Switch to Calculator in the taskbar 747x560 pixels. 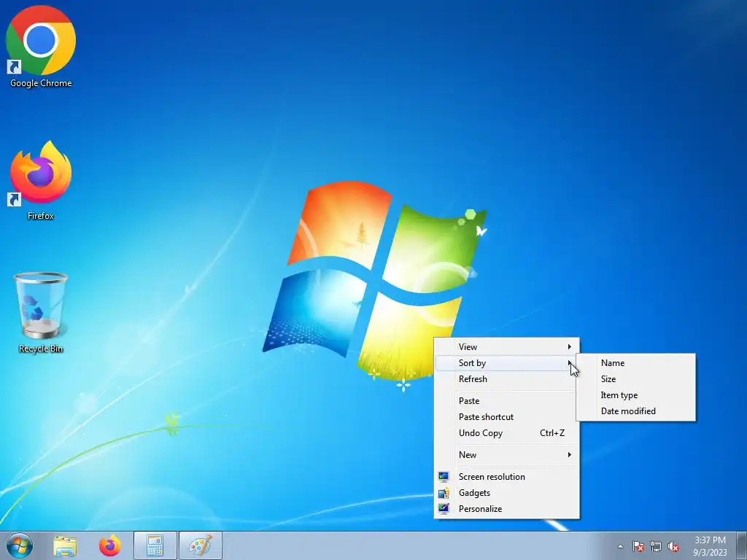click(x=155, y=545)
